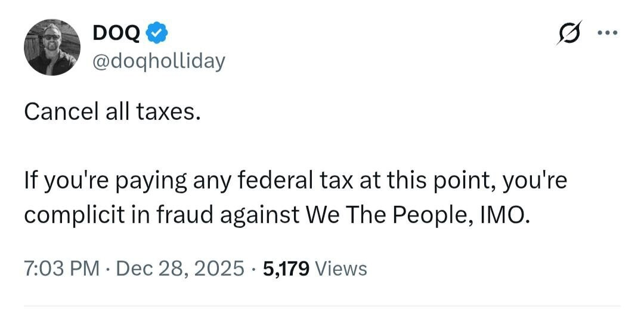Open the Grok slashed-circle icon
The image size is (644, 324).
569,35
